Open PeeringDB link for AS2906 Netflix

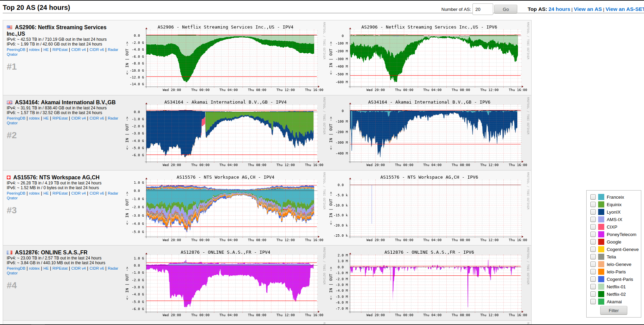16,50
